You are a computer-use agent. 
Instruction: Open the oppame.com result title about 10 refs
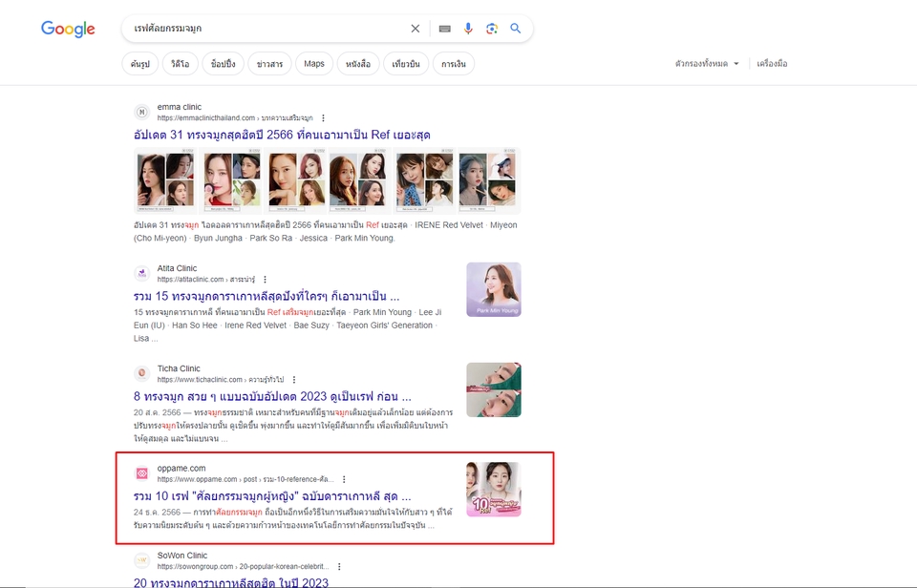[x=272, y=496]
